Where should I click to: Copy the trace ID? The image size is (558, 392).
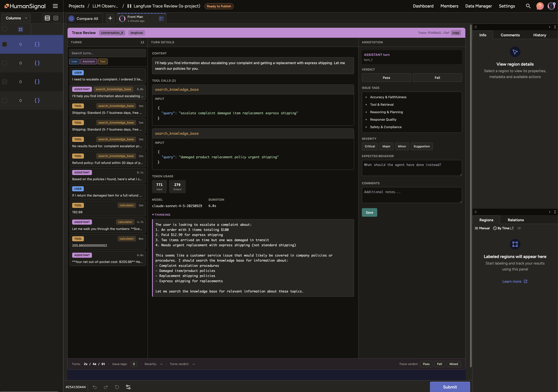pyautogui.click(x=456, y=33)
